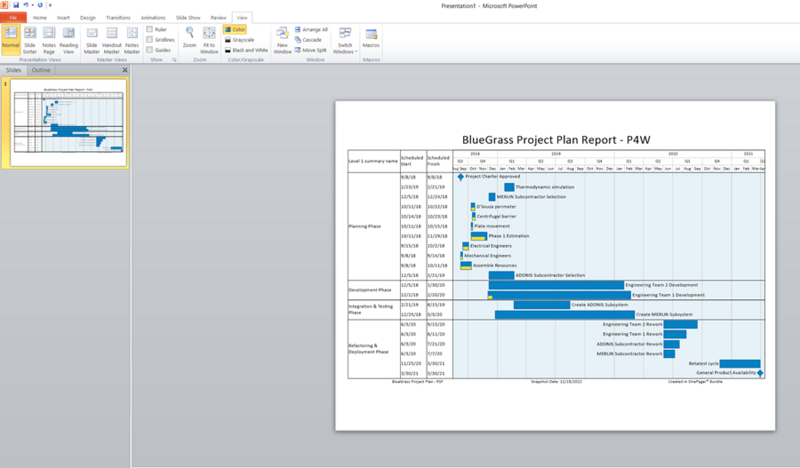Image resolution: width=800 pixels, height=468 pixels.
Task: Click Create MERLIN Subsystem bar
Action: (x=565, y=315)
